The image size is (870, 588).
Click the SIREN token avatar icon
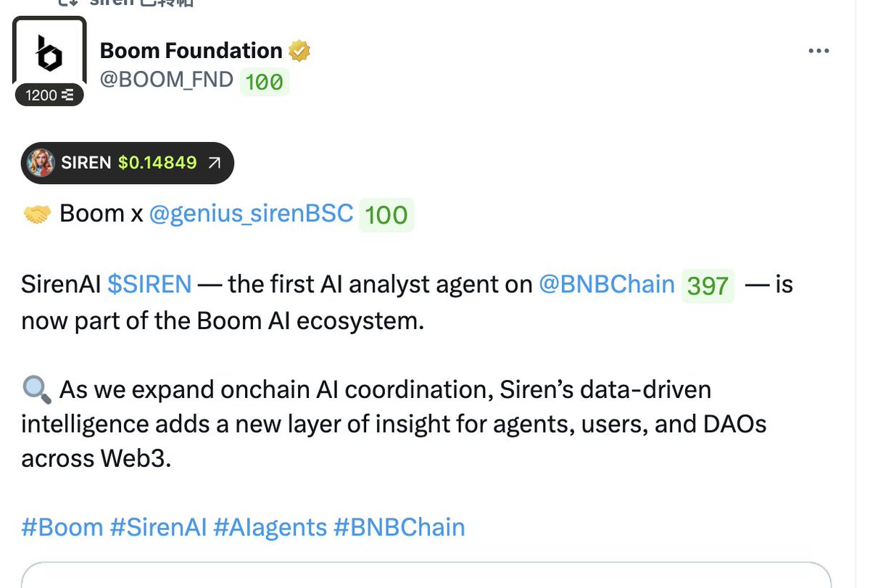(41, 162)
